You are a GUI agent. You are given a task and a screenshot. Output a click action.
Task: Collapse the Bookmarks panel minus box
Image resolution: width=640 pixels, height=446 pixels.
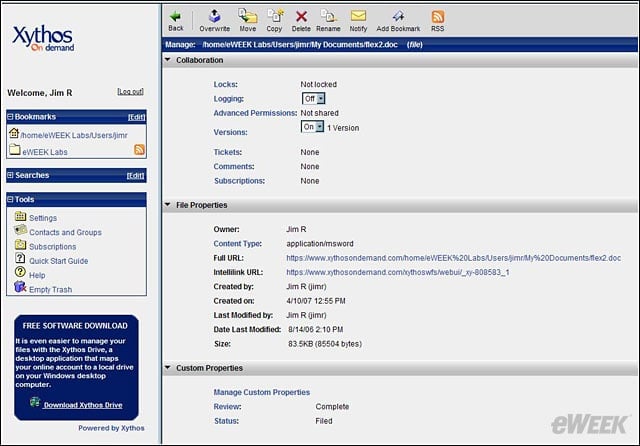click(10, 117)
